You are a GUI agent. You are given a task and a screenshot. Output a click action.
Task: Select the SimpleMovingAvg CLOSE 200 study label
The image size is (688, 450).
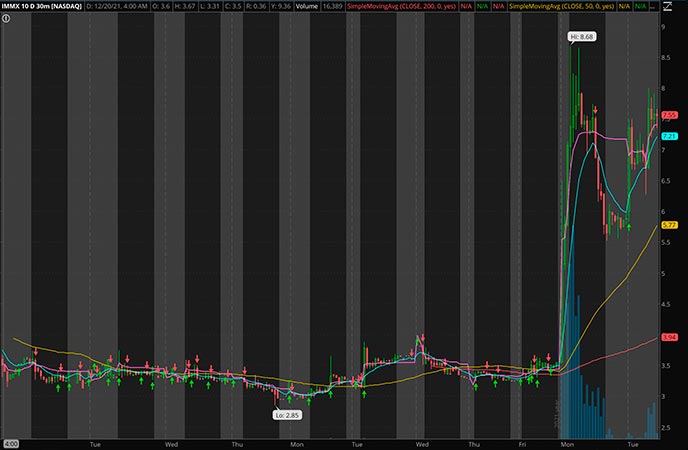click(x=400, y=6)
